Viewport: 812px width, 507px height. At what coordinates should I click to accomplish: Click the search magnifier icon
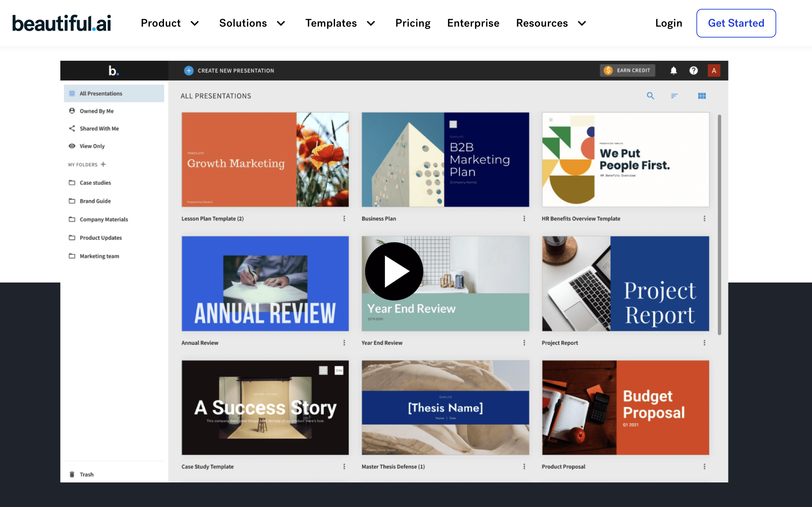coord(650,96)
